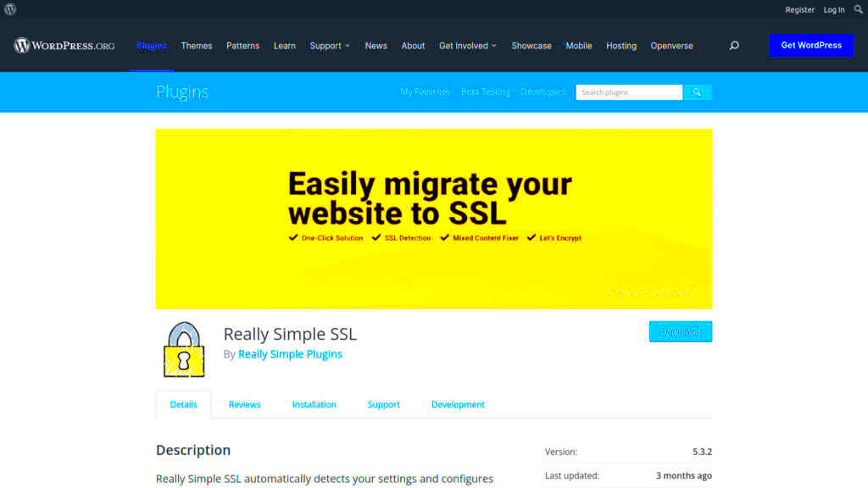The width and height of the screenshot is (868, 488).
Task: Click Register link in top bar
Action: click(x=800, y=10)
